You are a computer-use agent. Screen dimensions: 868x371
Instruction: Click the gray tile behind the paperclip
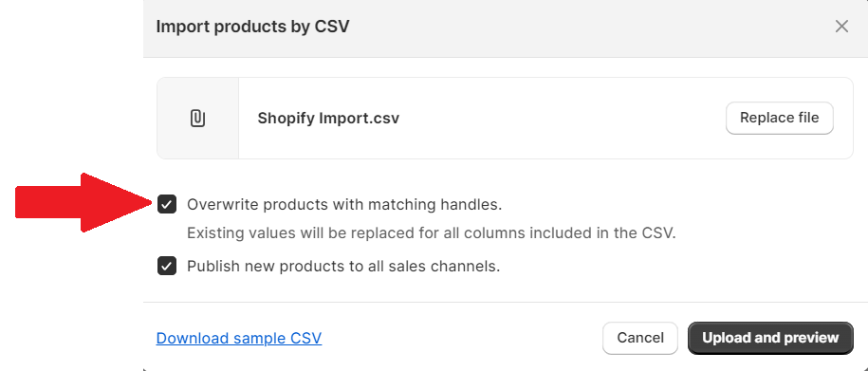[197, 118]
